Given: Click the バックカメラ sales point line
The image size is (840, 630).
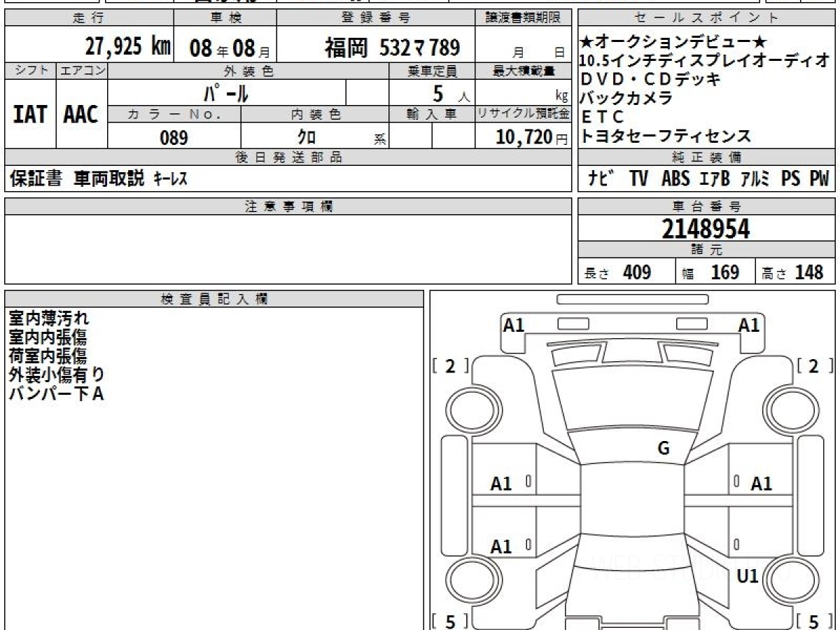Looking at the screenshot, I should (626, 98).
